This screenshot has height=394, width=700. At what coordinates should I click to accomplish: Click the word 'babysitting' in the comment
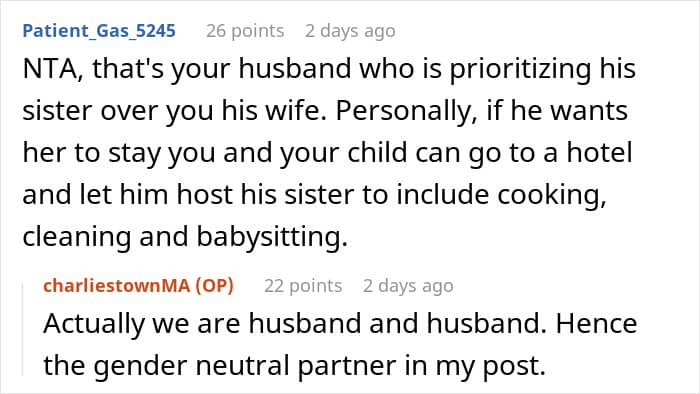(x=272, y=237)
